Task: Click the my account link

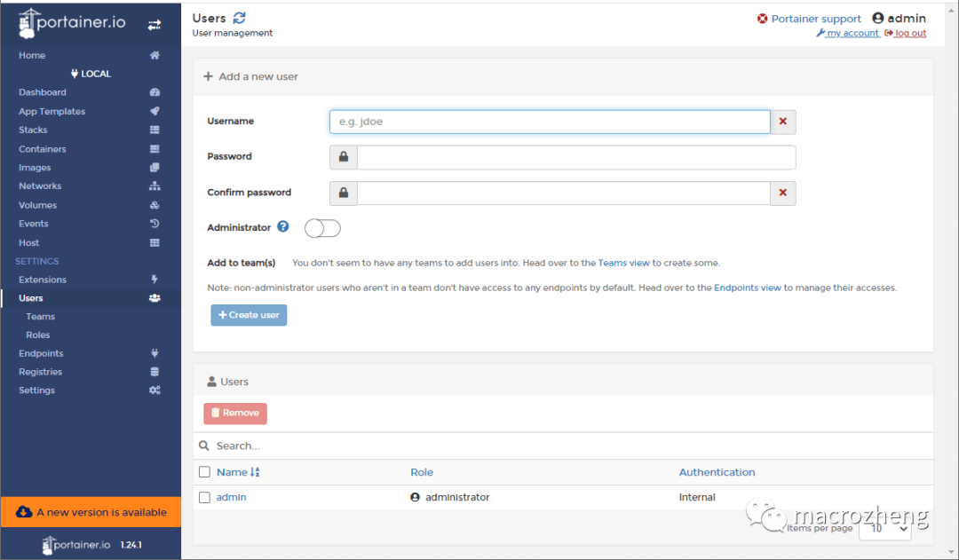Action: pyautogui.click(x=848, y=33)
